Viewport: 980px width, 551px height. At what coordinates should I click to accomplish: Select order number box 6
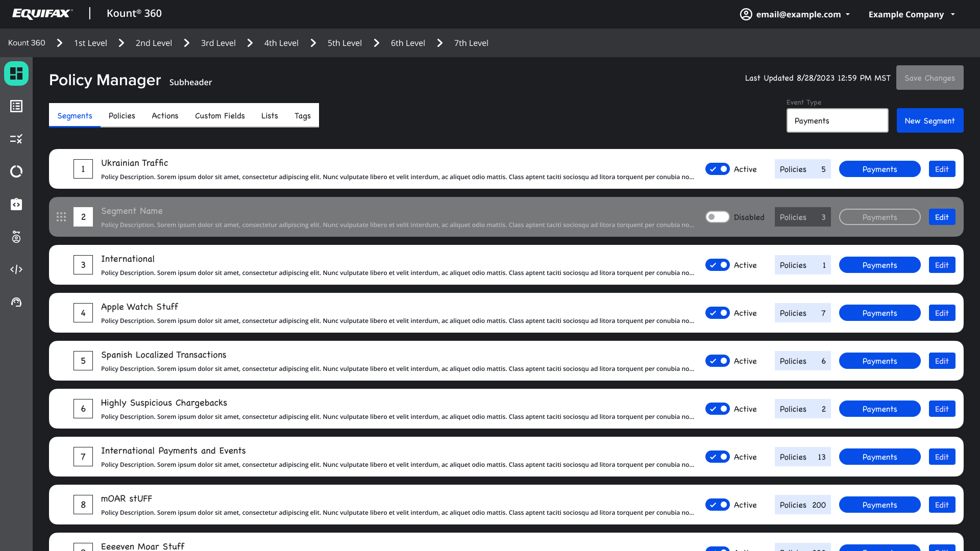pyautogui.click(x=83, y=409)
